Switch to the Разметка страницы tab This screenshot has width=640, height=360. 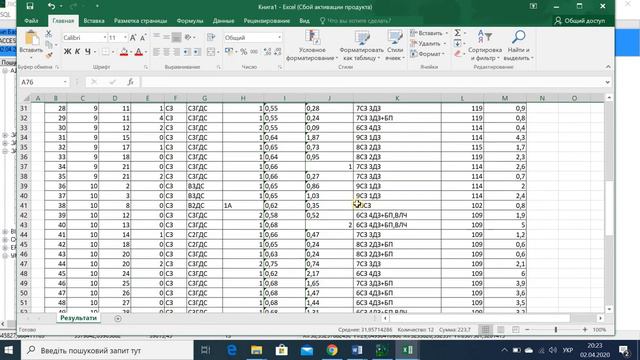pos(140,21)
